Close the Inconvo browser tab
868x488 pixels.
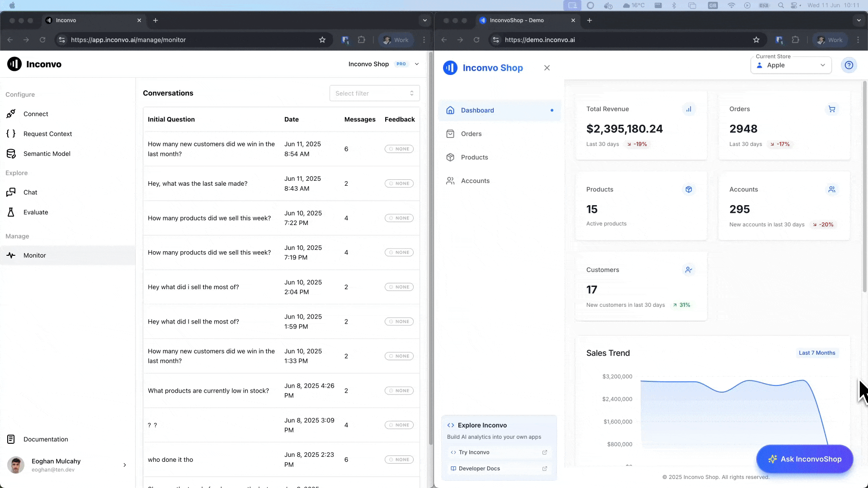(x=139, y=20)
